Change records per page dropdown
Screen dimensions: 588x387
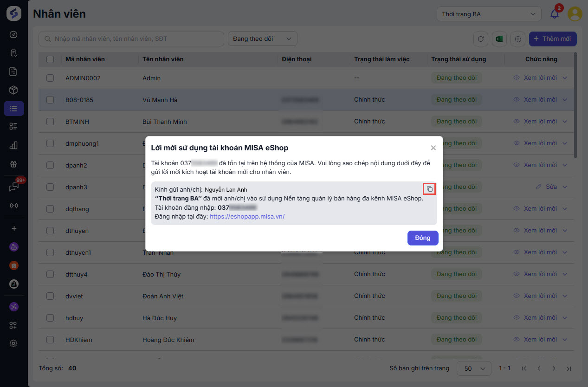click(474, 368)
